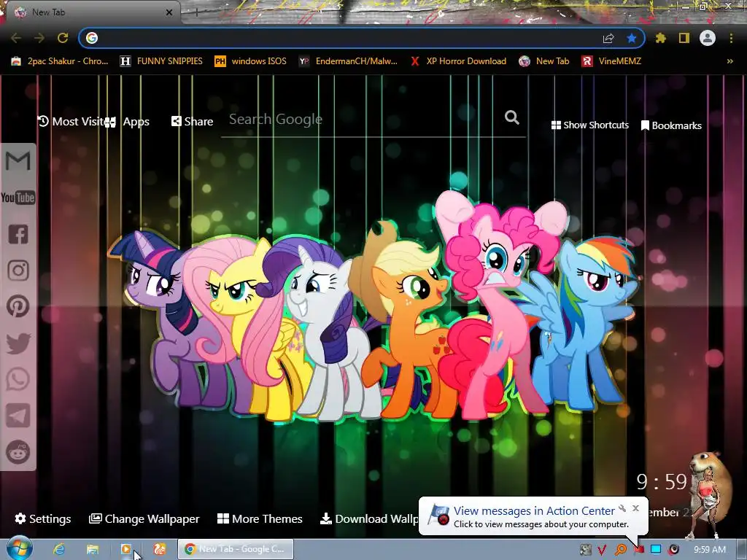This screenshot has height=560, width=747.
Task: Click the Search Google input field
Action: tap(365, 119)
